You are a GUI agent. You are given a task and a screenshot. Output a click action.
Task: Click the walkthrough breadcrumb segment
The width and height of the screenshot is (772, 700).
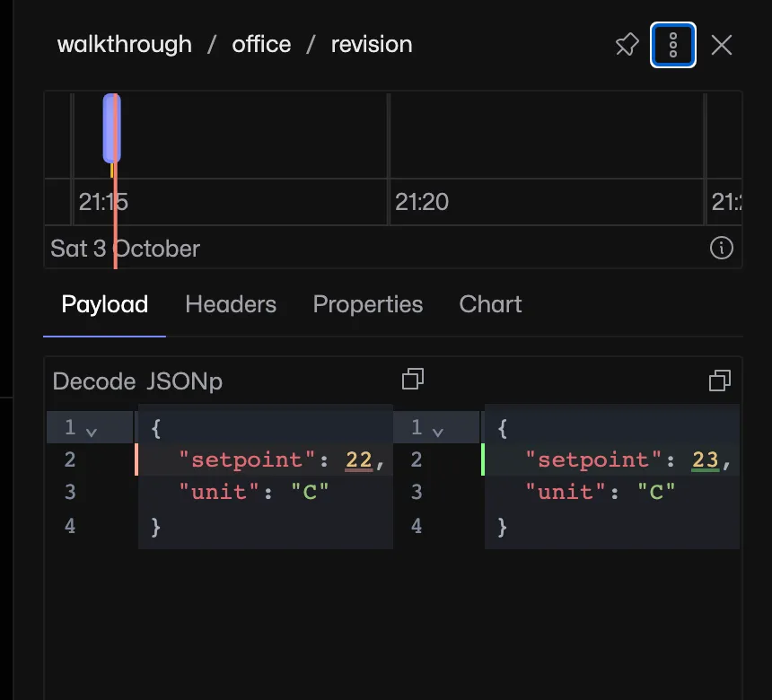point(125,44)
